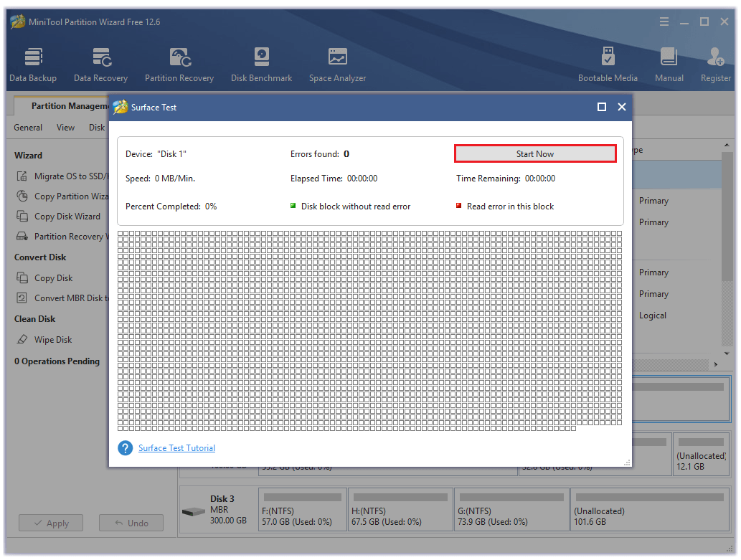Close the Surface Test dialog
741x560 pixels.
pyautogui.click(x=622, y=108)
